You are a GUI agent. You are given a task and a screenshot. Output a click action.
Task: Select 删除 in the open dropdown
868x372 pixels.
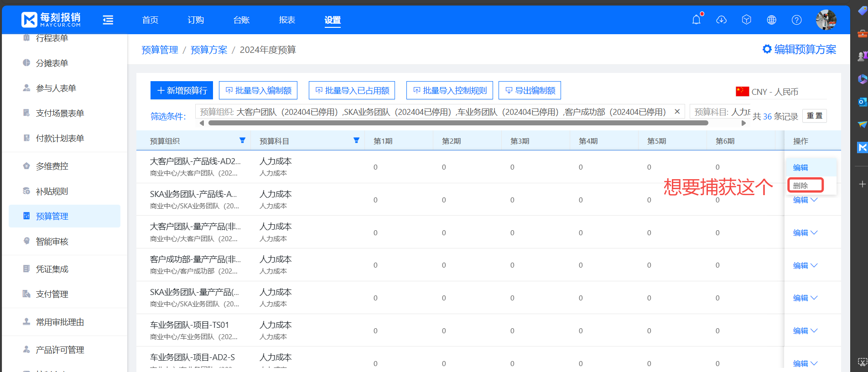tap(800, 186)
